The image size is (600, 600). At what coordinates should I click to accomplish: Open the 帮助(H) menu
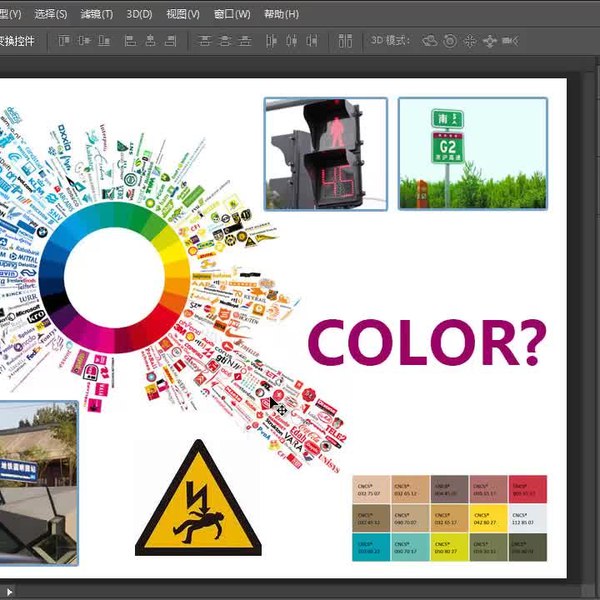pyautogui.click(x=281, y=14)
